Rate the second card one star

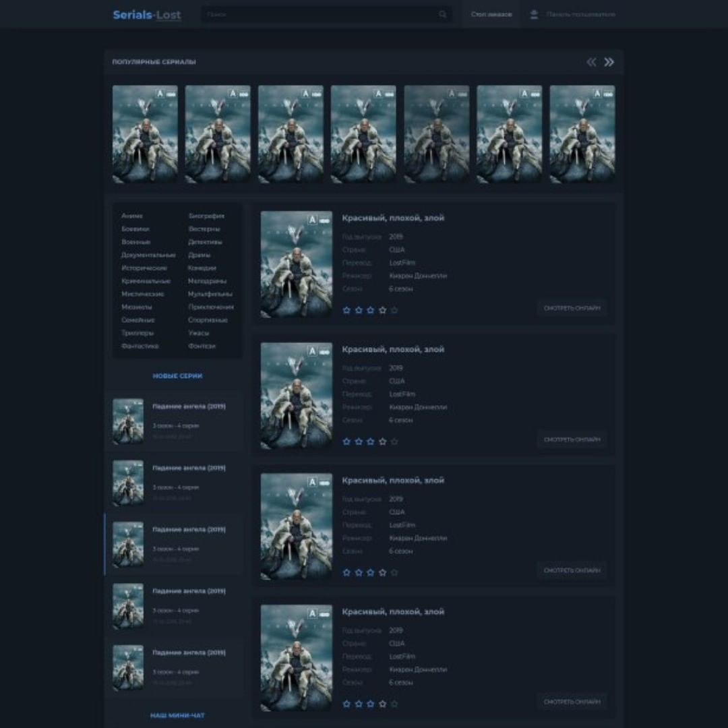pos(346,442)
